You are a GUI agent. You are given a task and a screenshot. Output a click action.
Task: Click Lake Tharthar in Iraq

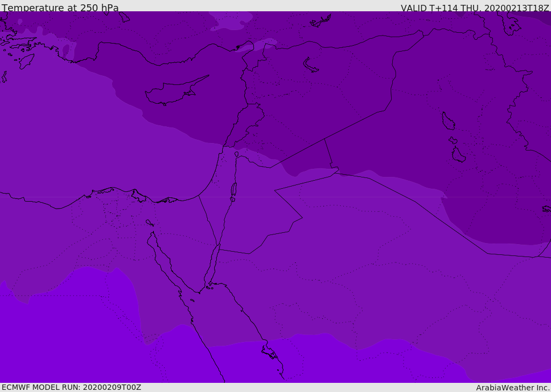448,122
